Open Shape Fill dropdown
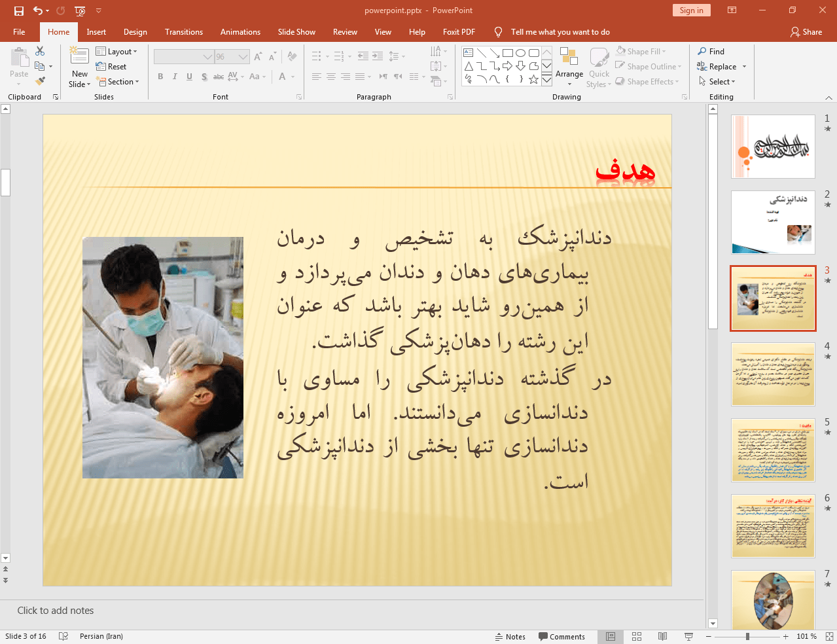The width and height of the screenshot is (837, 644). click(x=641, y=51)
